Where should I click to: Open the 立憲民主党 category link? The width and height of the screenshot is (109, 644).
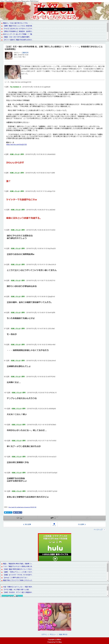click(25, 53)
